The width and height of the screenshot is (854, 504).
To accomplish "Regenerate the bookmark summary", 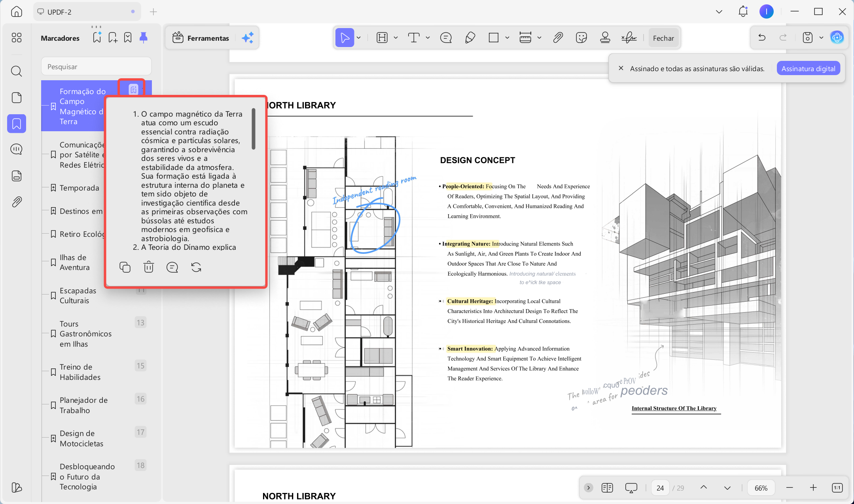I will click(x=196, y=267).
